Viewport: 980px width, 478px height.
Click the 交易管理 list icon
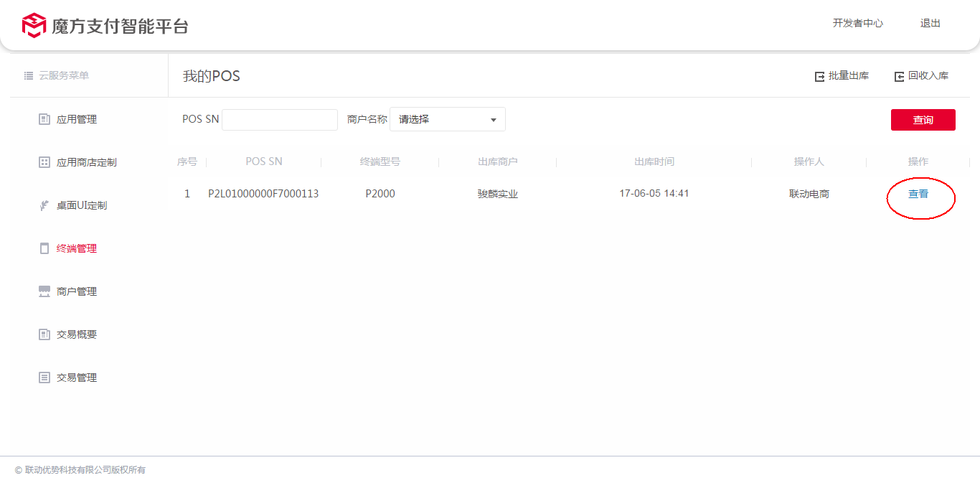(44, 378)
